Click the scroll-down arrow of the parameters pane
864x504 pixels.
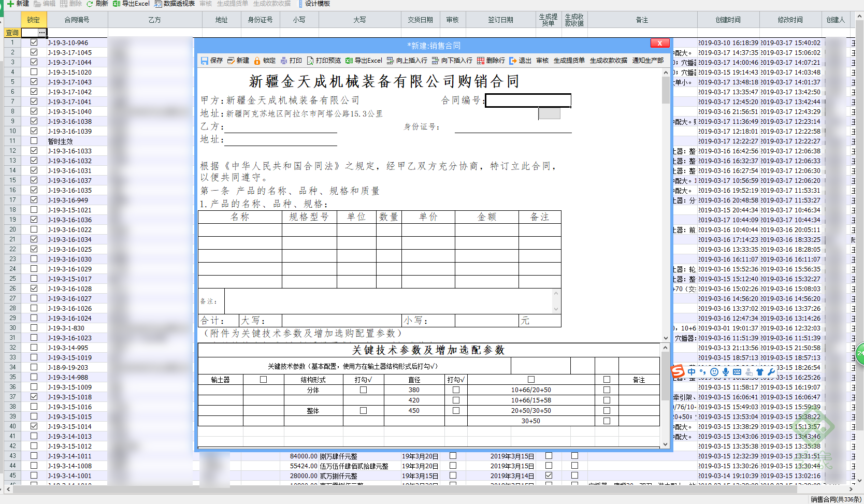pos(666,444)
